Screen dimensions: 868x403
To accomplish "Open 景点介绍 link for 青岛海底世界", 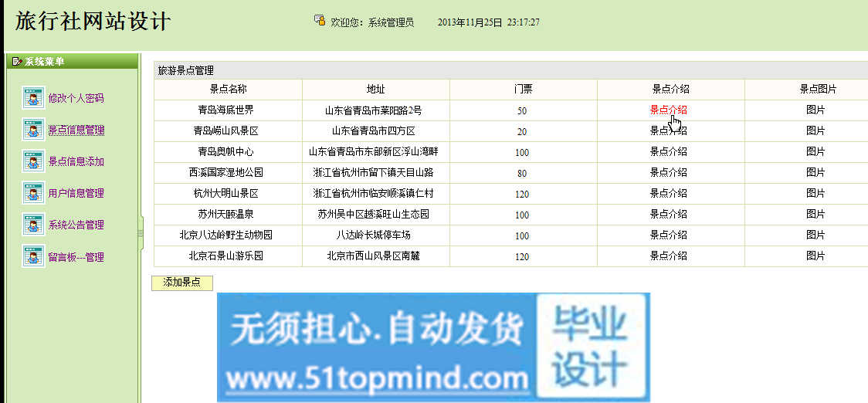I will tap(669, 110).
